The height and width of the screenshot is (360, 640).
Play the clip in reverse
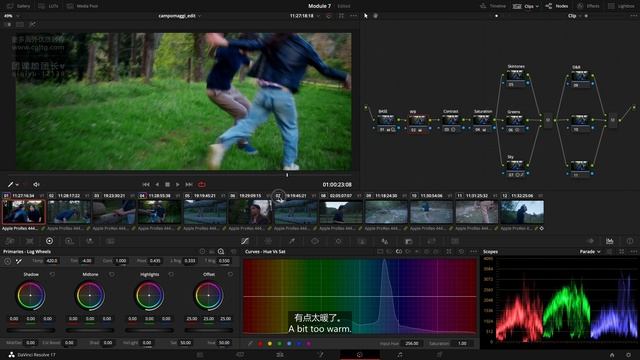click(x=157, y=184)
